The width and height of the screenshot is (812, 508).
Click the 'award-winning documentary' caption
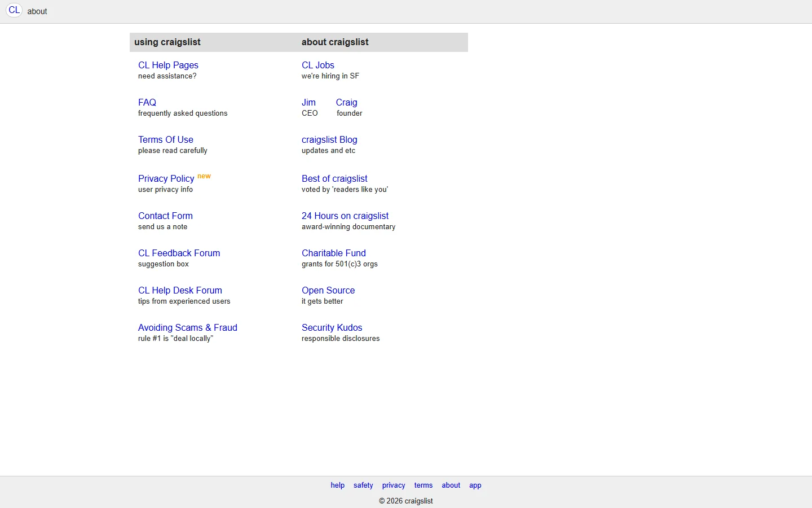(348, 227)
